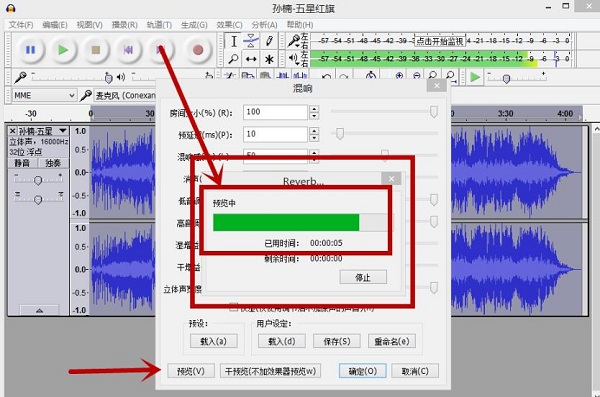This screenshot has width=600, height=397.
Task: Click the green Play button
Action: (x=63, y=50)
